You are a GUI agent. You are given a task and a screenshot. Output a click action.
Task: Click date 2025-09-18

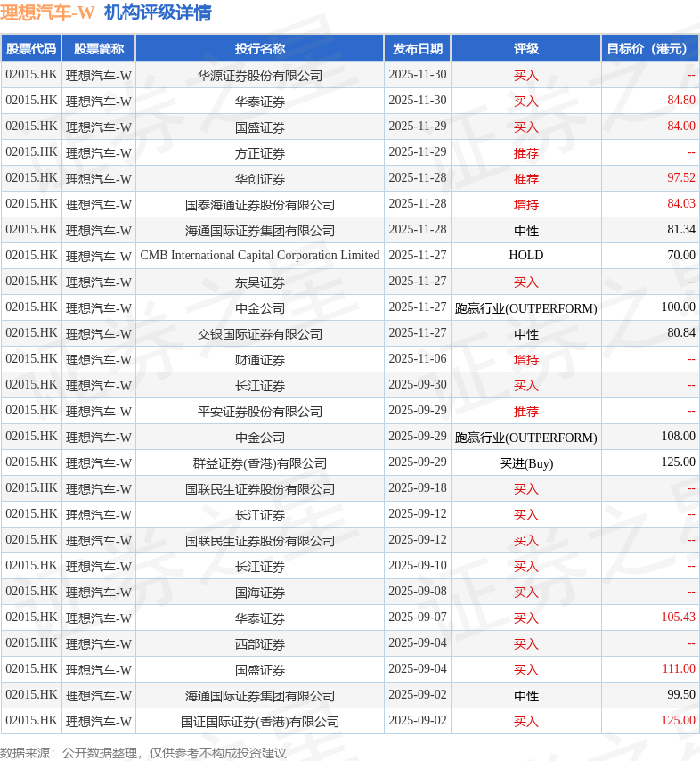[417, 487]
